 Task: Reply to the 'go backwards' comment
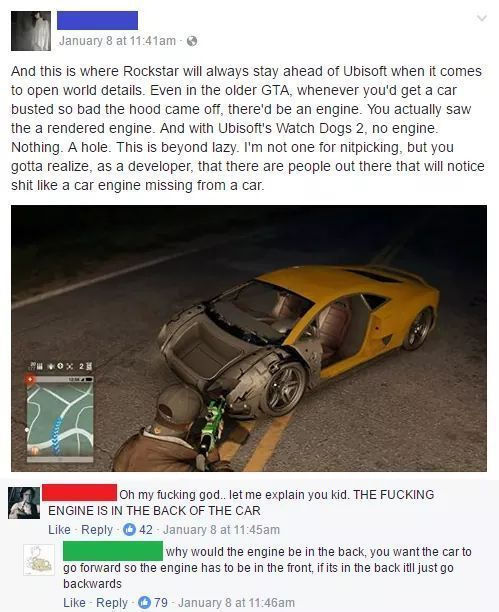click(x=112, y=603)
